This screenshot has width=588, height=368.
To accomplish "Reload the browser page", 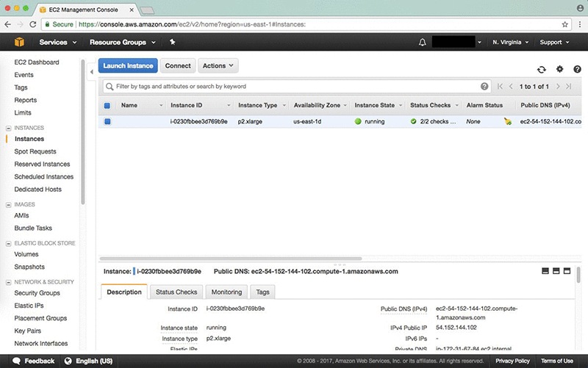I will coord(32,24).
